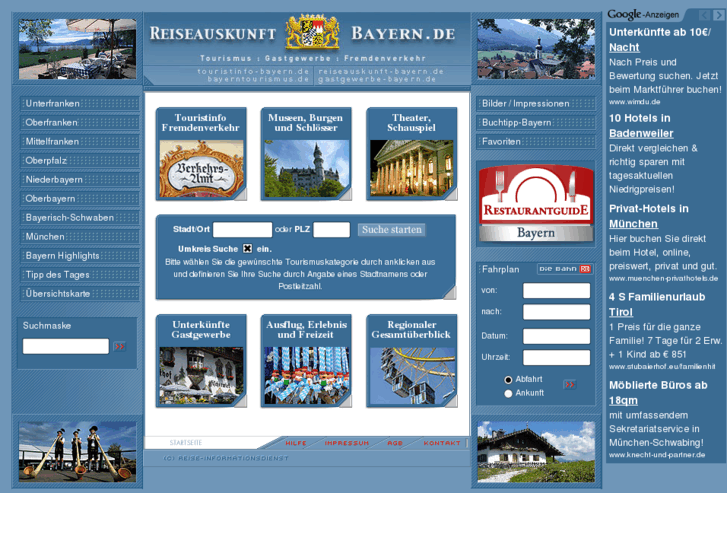Click the alphorn players photo
Screen dimensions: 727x545
click(x=77, y=452)
